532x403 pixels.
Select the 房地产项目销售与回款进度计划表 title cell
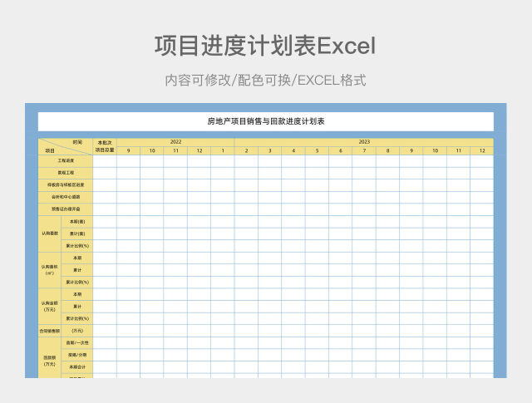click(265, 121)
